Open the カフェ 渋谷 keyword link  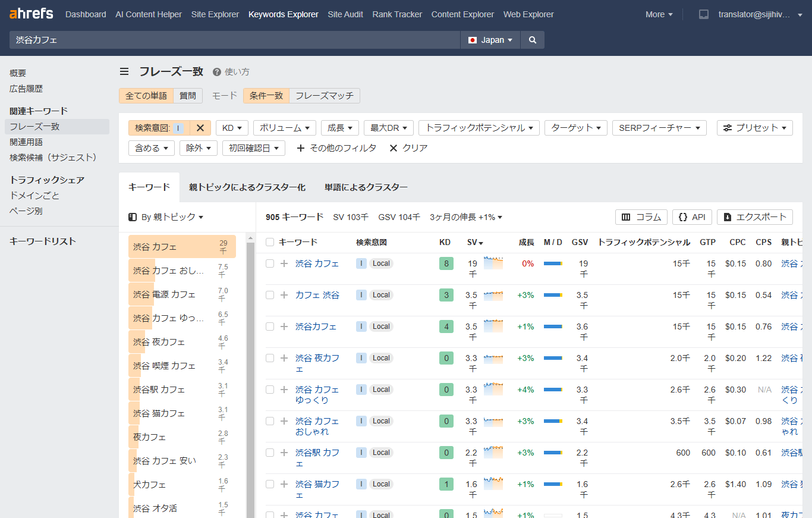(x=317, y=294)
